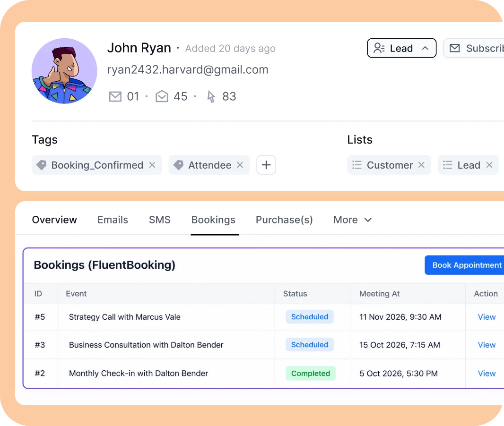Click the cursor clicks icon beside 83
The image size is (504, 426).
pos(211,96)
